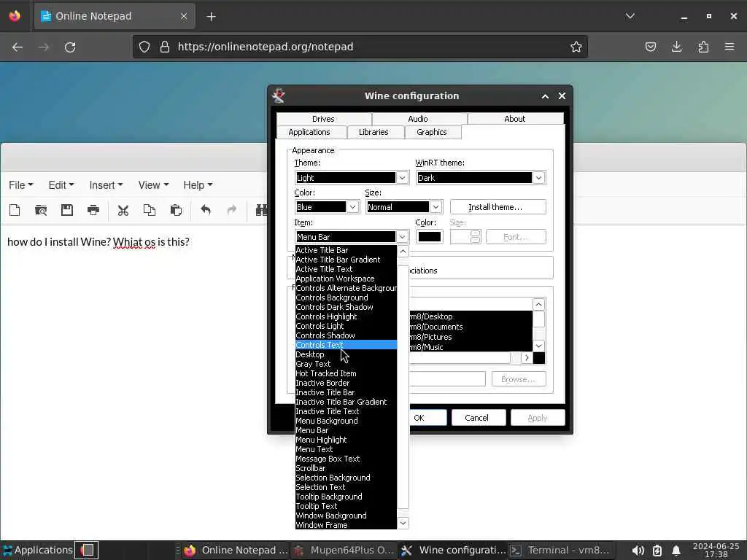
Task: Expand the Help menu in notepad
Action: click(198, 185)
